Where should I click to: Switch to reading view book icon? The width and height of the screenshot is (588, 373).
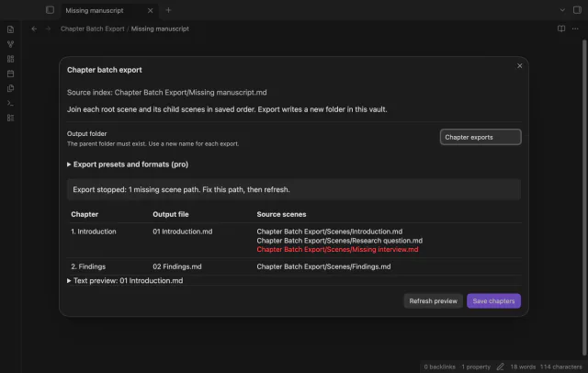pos(561,28)
